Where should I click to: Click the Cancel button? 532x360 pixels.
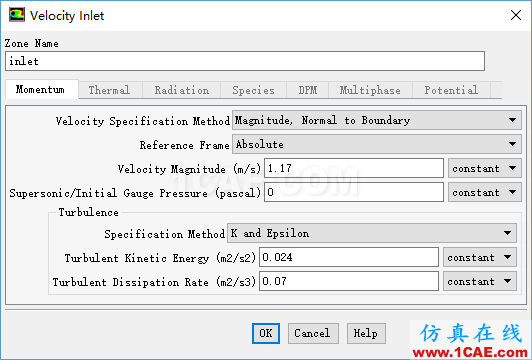tap(313, 333)
